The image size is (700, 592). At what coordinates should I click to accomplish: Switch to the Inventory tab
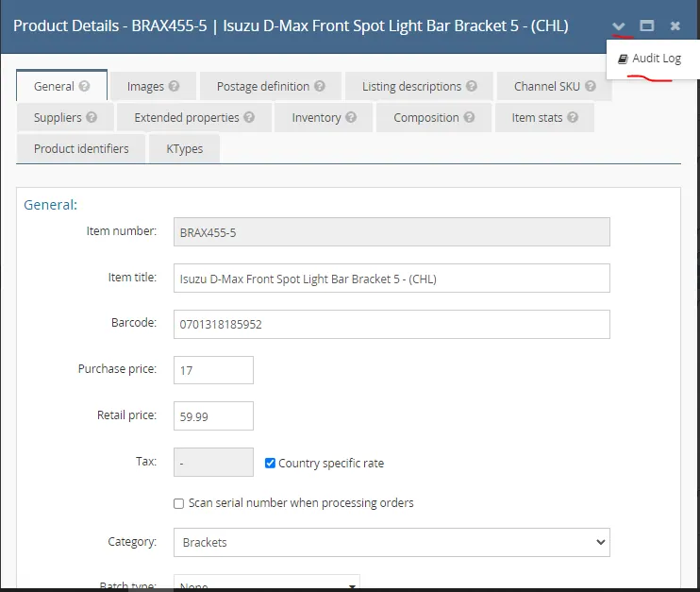(324, 117)
